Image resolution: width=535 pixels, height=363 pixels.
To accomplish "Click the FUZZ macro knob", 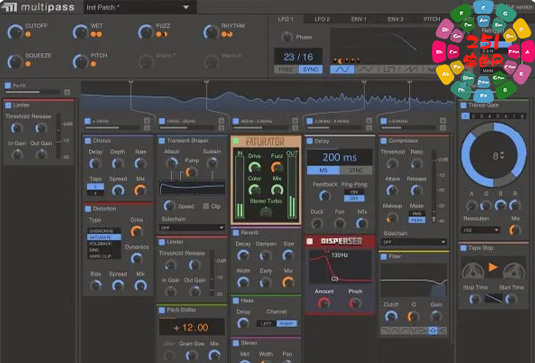I will [x=145, y=32].
